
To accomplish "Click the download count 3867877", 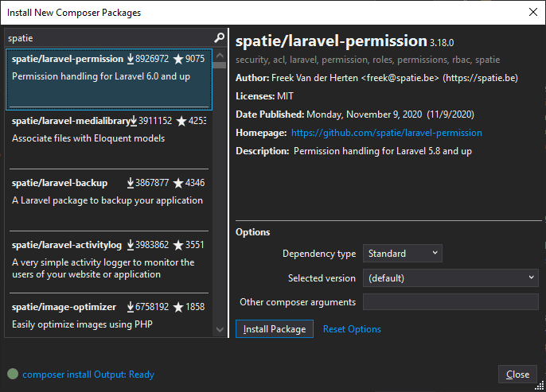I will point(152,183).
